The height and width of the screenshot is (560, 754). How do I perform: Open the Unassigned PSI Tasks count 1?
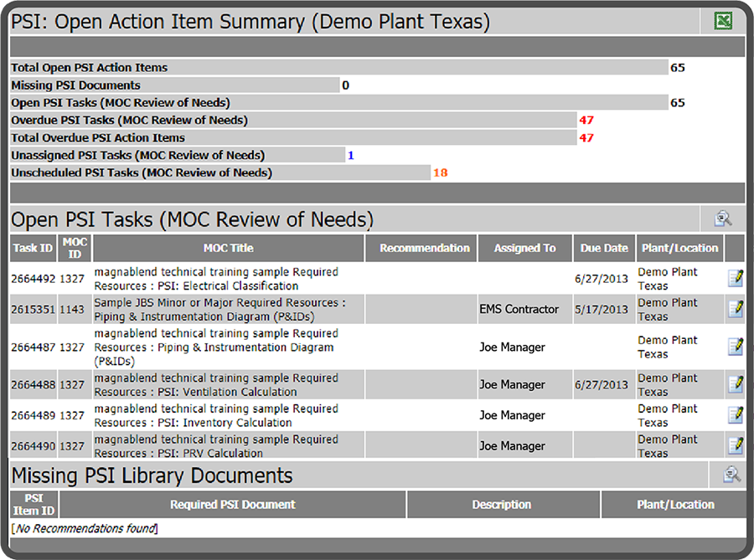350,155
